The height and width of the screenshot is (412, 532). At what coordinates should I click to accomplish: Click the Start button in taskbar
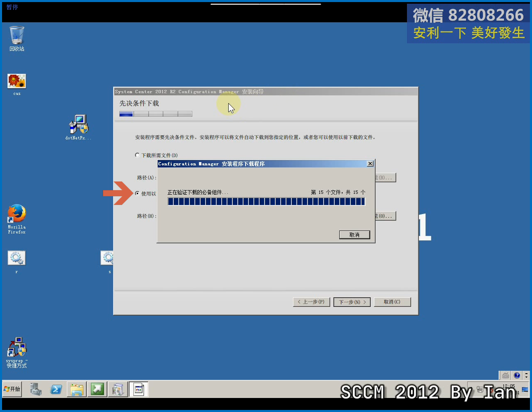(12, 389)
